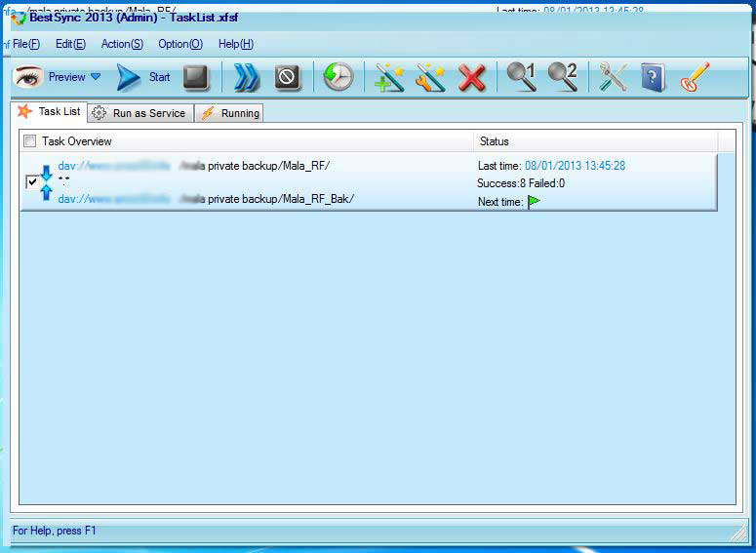Click the dark cancel circle-slash icon

287,77
